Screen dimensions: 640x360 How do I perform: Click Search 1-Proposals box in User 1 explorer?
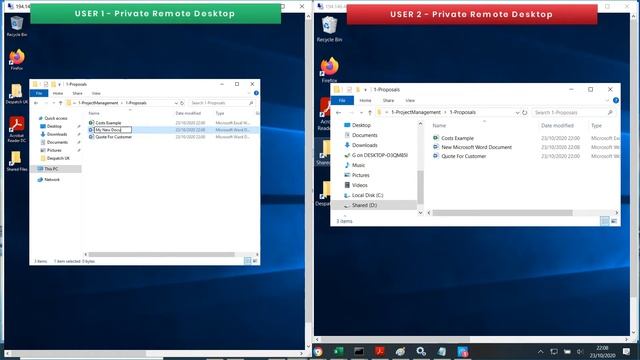222,103
